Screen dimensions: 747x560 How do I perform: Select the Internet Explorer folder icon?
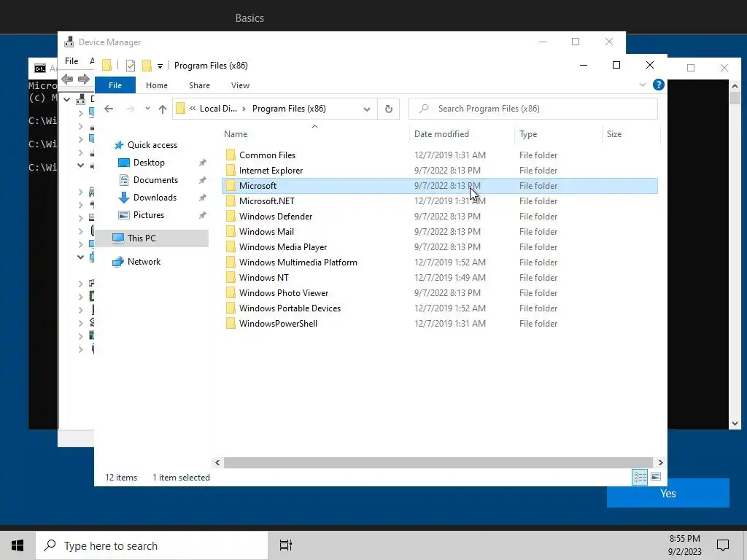[231, 171]
